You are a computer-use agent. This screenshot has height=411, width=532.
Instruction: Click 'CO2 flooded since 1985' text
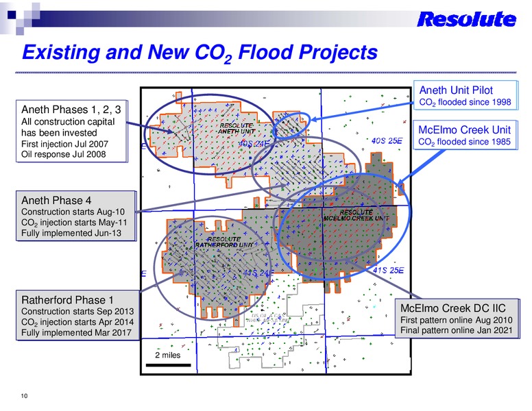pos(464,142)
